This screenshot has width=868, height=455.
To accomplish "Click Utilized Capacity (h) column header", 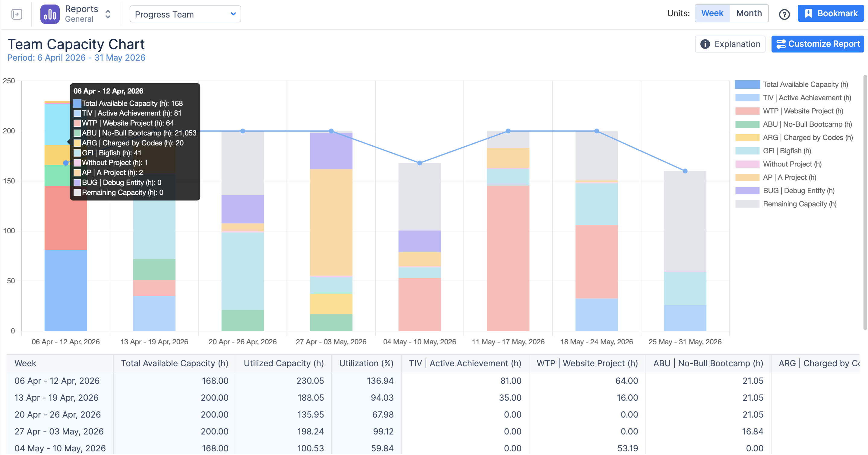I will (x=284, y=363).
